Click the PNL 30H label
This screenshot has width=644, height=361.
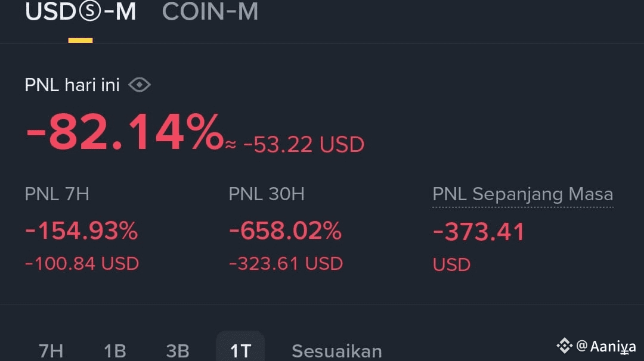coord(267,194)
